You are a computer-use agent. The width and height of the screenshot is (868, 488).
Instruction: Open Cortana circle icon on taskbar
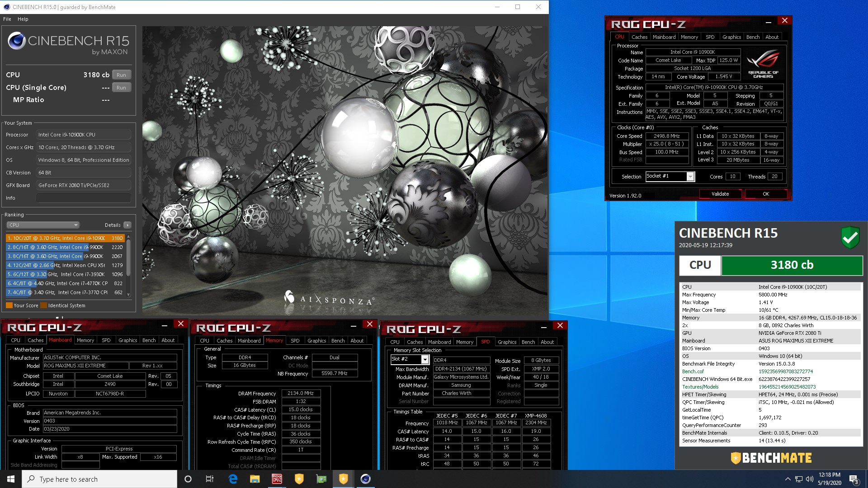[x=188, y=479]
